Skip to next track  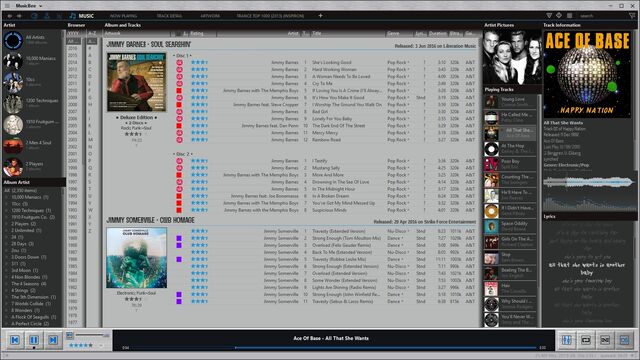pos(53,340)
